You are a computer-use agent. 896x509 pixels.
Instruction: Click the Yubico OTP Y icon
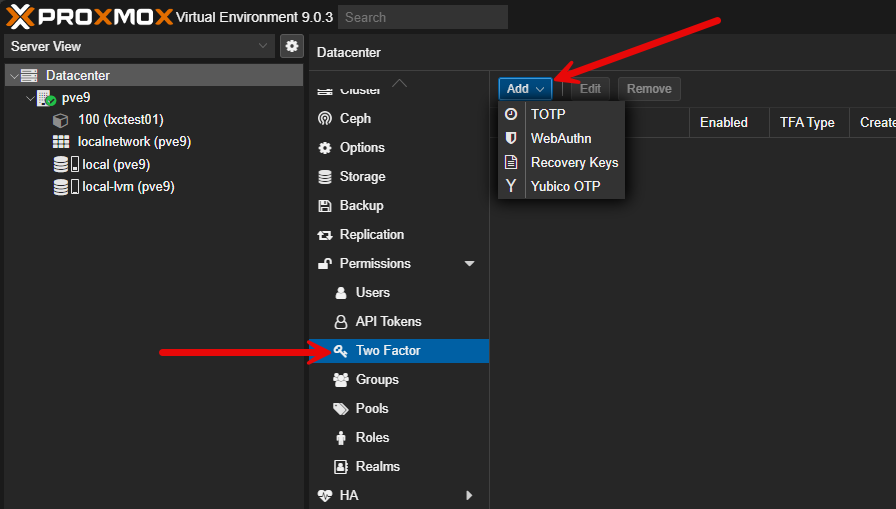pos(511,186)
